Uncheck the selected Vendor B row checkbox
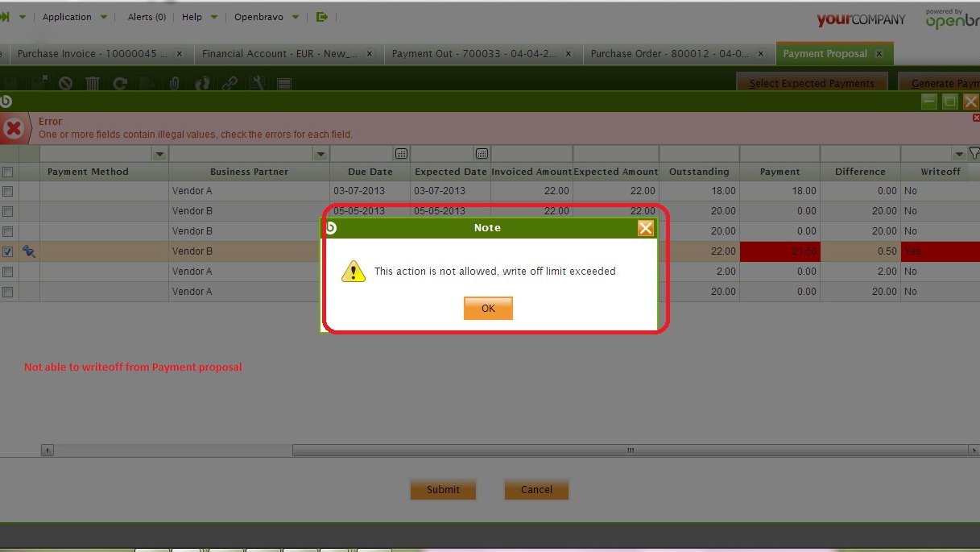The height and width of the screenshot is (552, 980). (x=8, y=251)
